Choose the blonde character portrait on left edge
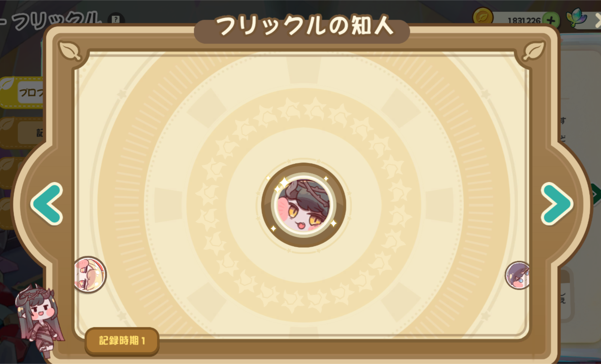 90,275
